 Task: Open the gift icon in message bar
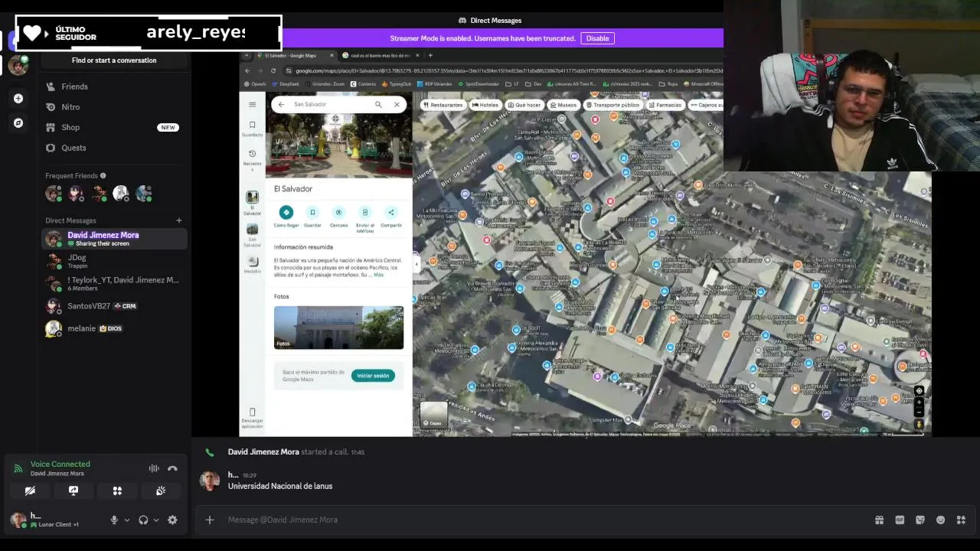[x=879, y=520]
